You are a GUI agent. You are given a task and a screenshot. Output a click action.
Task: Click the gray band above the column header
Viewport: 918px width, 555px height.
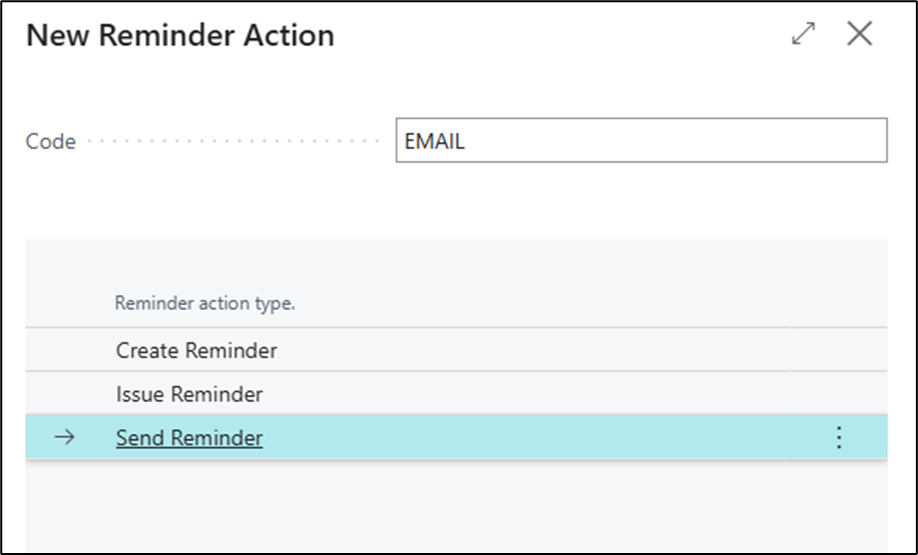[455, 260]
